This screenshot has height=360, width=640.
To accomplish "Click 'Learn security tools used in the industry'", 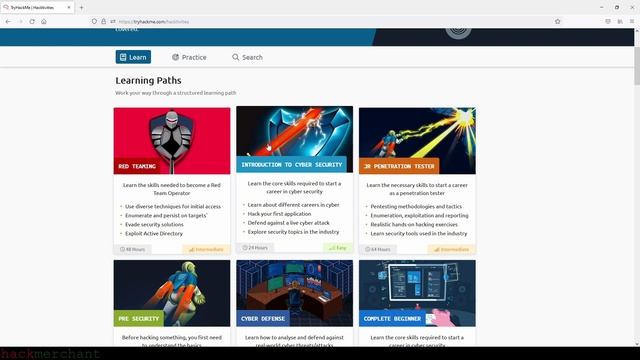I will (x=419, y=233).
